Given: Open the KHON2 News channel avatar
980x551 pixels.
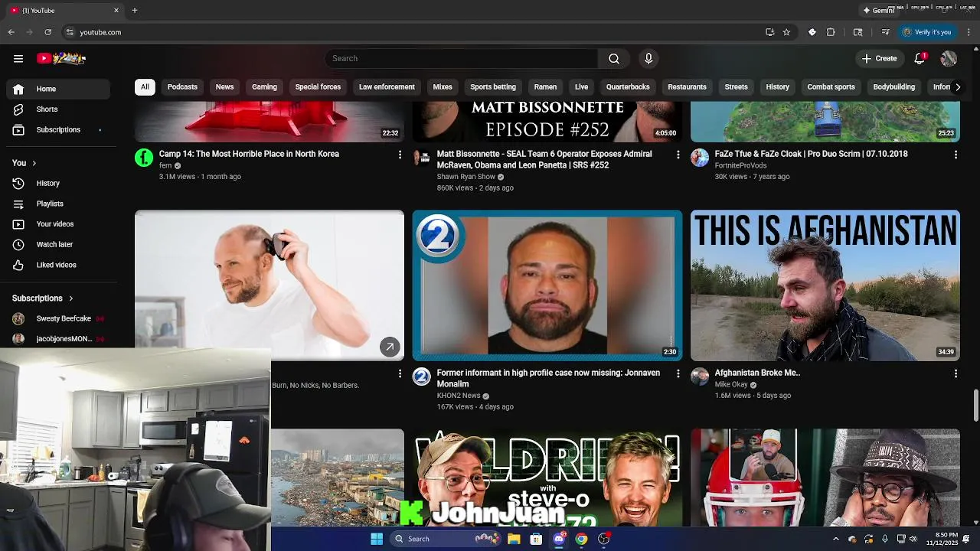Looking at the screenshot, I should (x=422, y=377).
